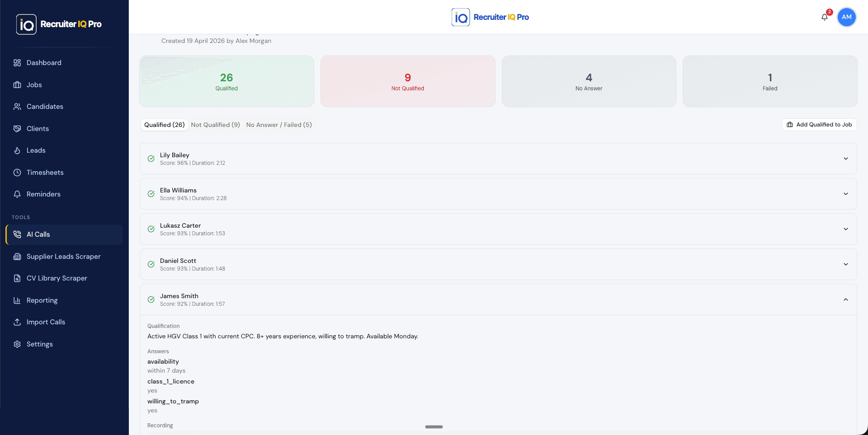Expand Lily Bailey's call details
The height and width of the screenshot is (435, 868).
(x=846, y=159)
